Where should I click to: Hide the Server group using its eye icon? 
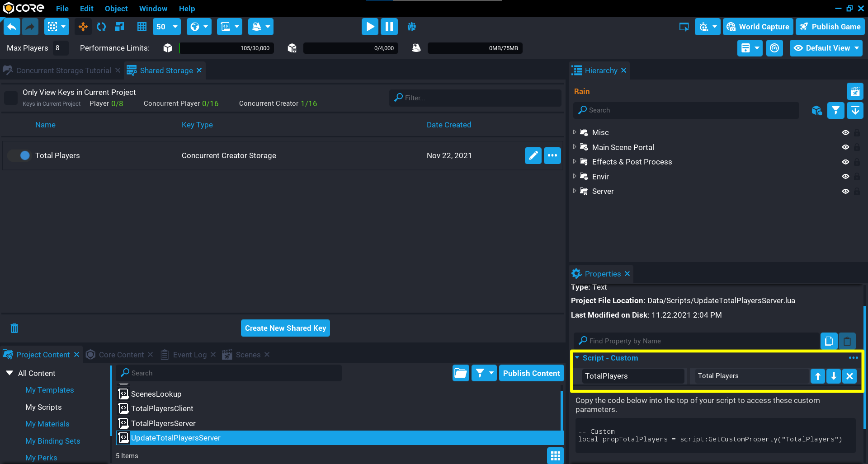point(846,191)
